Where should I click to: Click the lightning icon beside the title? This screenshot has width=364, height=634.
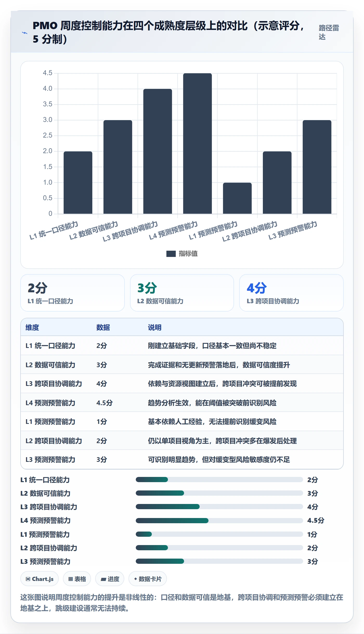25,33
